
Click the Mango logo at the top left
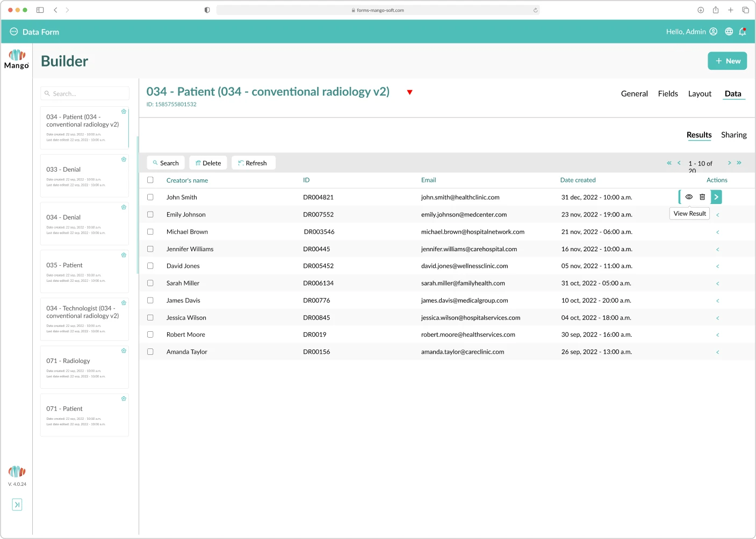tap(17, 59)
